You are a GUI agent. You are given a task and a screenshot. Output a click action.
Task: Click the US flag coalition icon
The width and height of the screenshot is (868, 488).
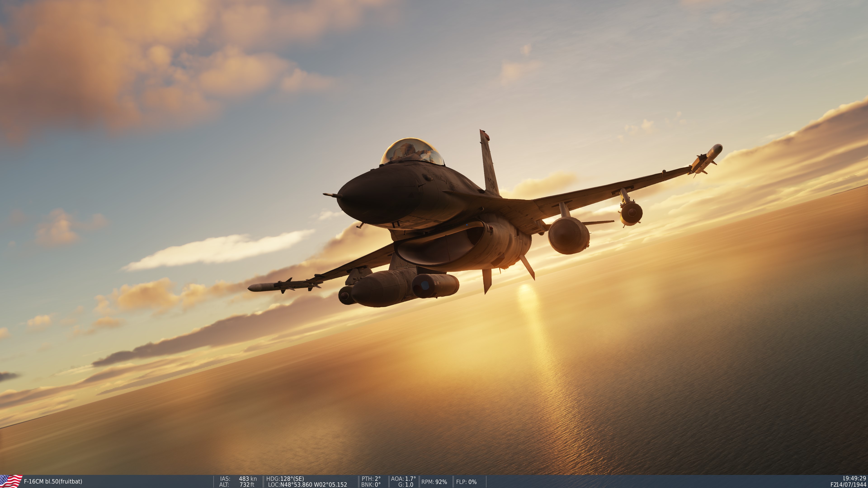10,482
